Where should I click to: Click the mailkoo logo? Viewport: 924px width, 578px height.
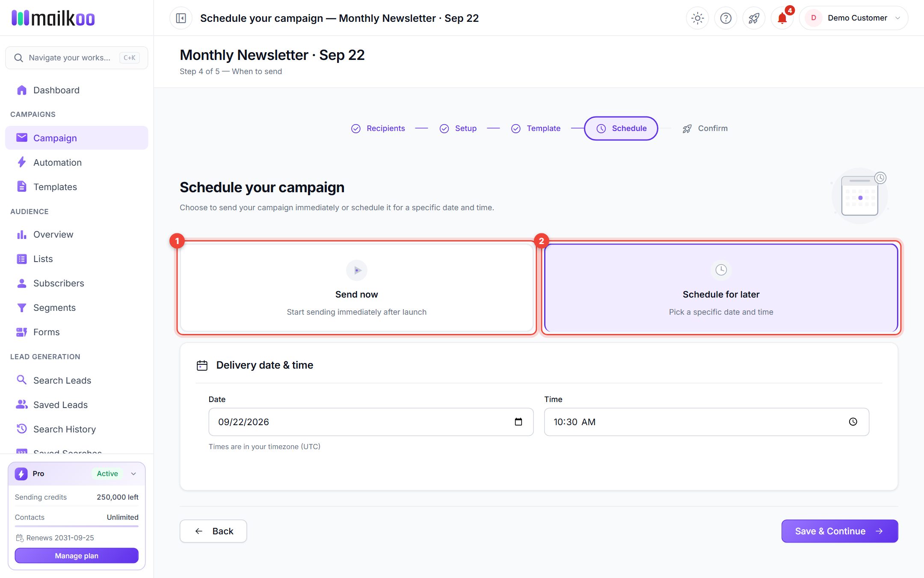click(53, 18)
